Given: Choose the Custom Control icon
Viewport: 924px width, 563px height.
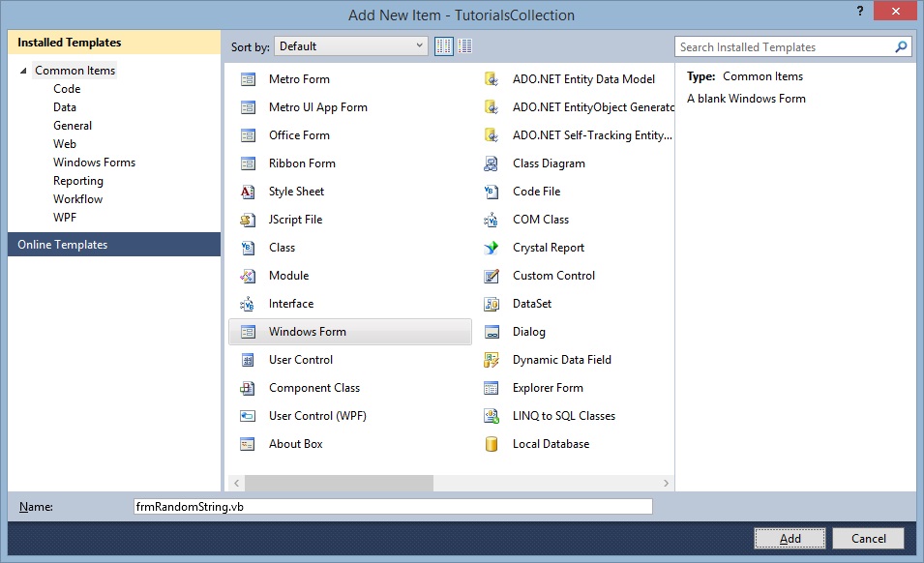Looking at the screenshot, I should pyautogui.click(x=492, y=276).
